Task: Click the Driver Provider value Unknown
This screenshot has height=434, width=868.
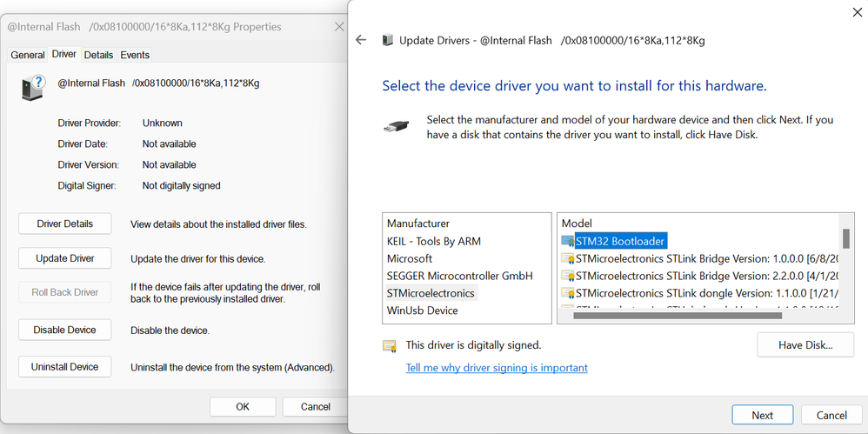Action: pos(162,123)
